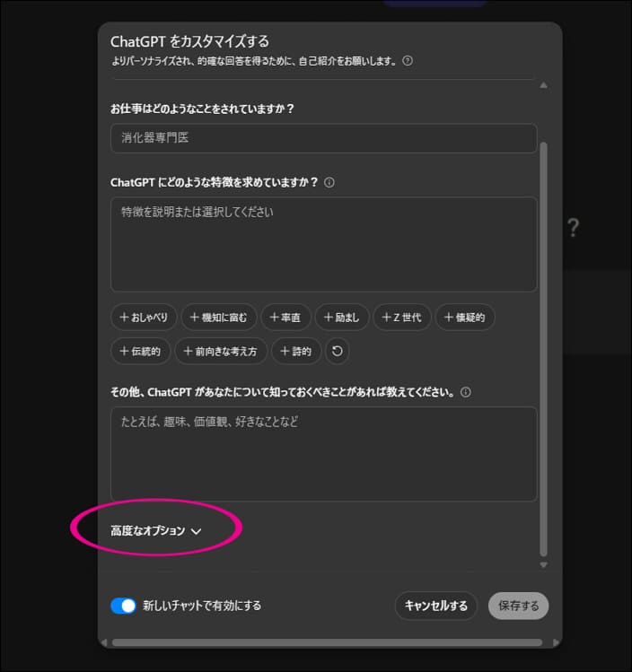632x672 pixels.
Task: Focus the text area たとえば、趣味、価値観
Action: (x=324, y=454)
